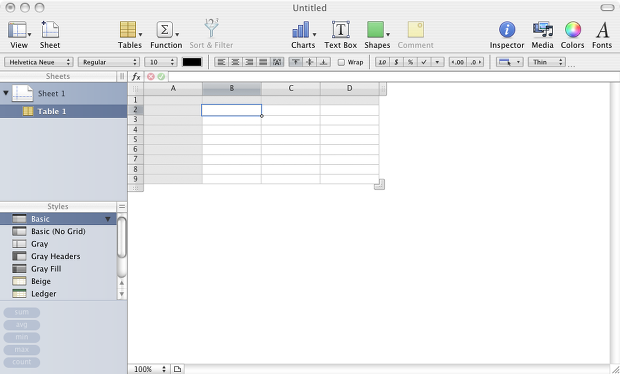This screenshot has height=374, width=620.
Task: Open the Charts toolbar menu
Action: point(303,35)
